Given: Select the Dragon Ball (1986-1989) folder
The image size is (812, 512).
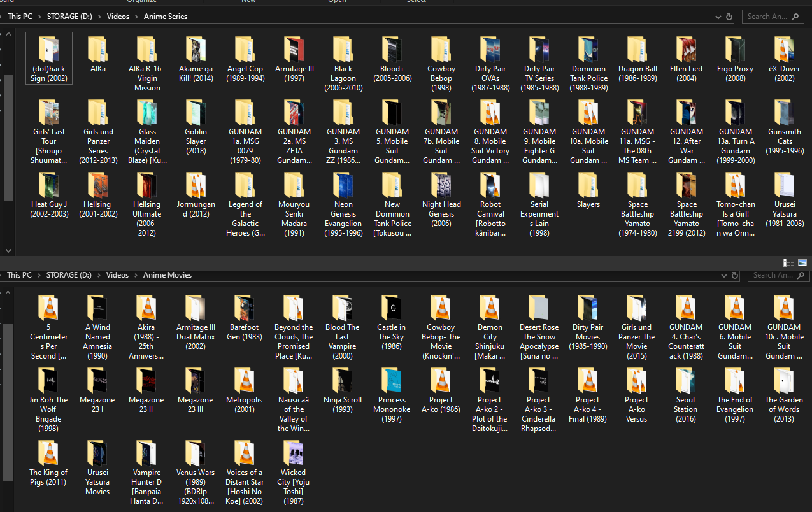Looking at the screenshot, I should tap(637, 58).
